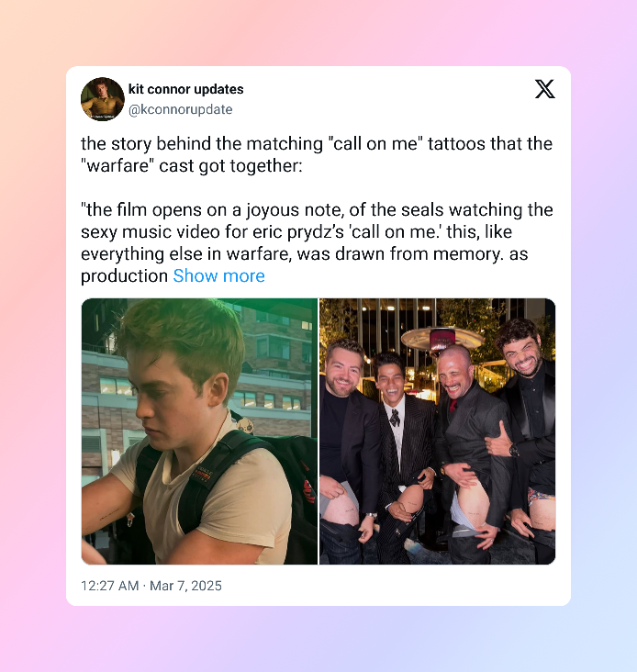Click the X logo on the tweet card
Image resolution: width=637 pixels, height=672 pixels.
point(545,89)
